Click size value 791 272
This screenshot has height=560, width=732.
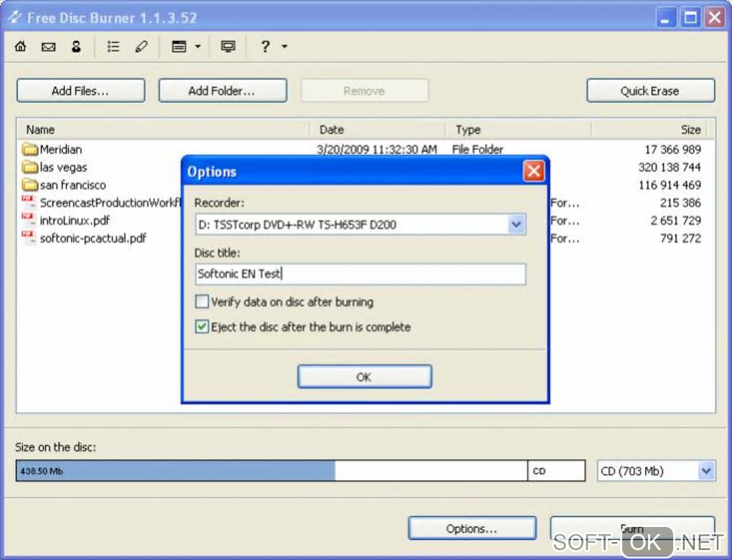tap(680, 238)
